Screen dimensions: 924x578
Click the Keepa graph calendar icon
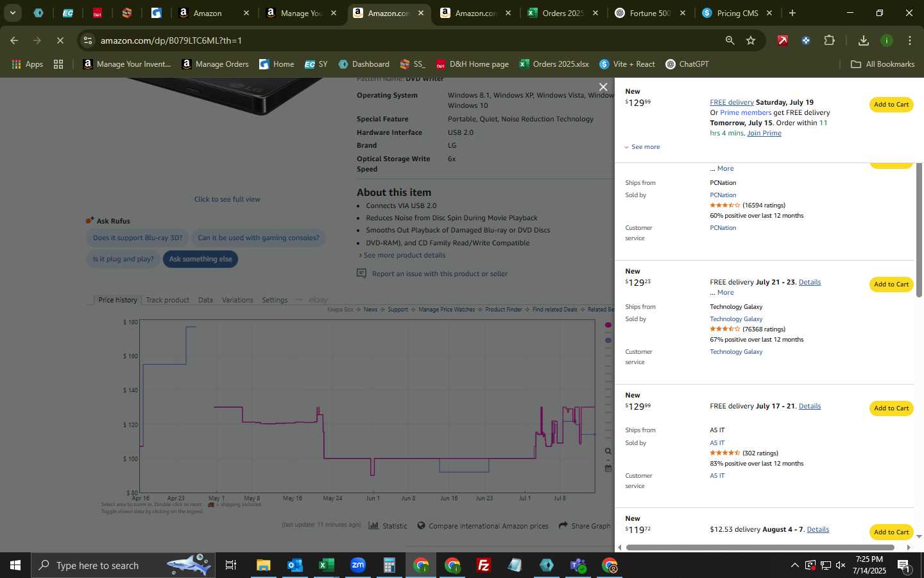(x=608, y=468)
